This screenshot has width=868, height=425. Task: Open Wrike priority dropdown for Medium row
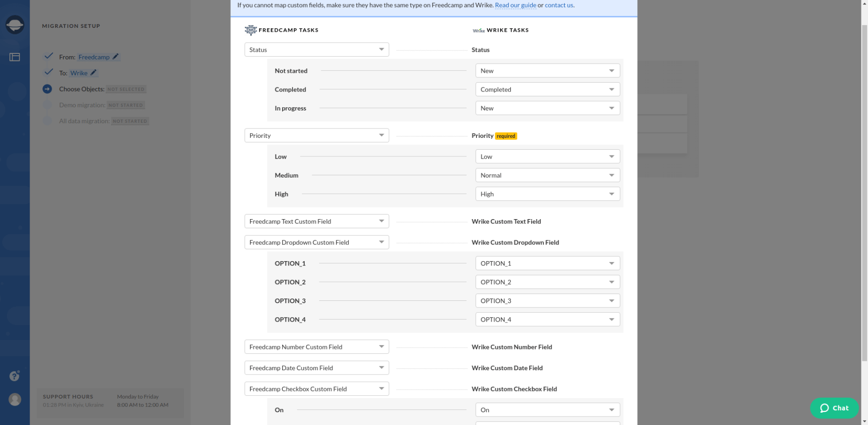pyautogui.click(x=548, y=175)
